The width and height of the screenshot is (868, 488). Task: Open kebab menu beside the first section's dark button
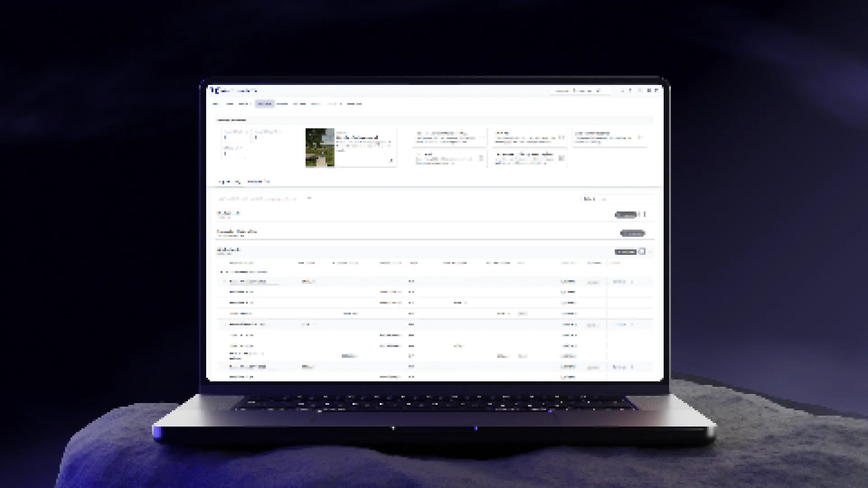(645, 215)
